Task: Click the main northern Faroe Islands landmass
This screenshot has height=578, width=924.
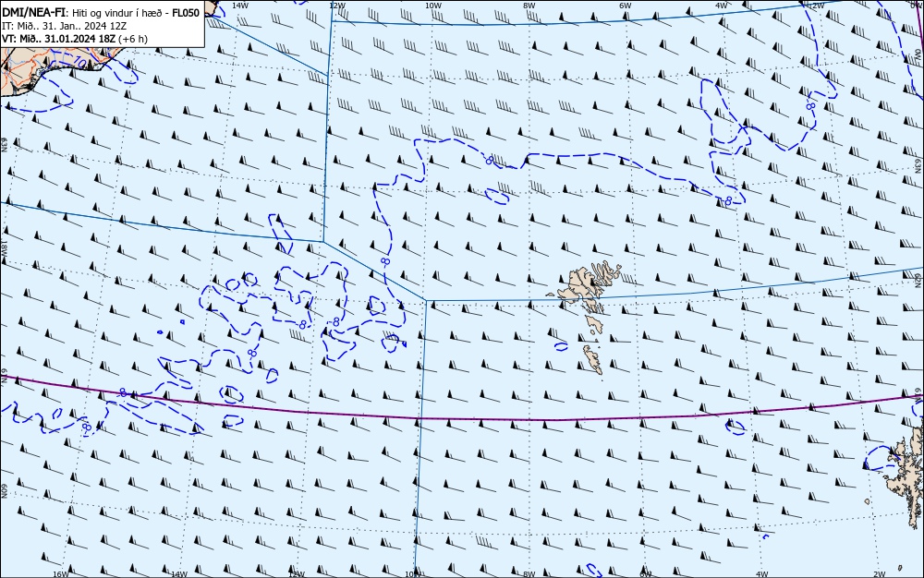Action: click(590, 285)
